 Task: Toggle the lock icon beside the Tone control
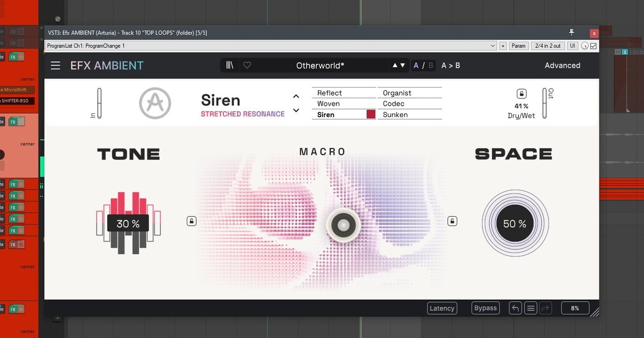tap(192, 221)
